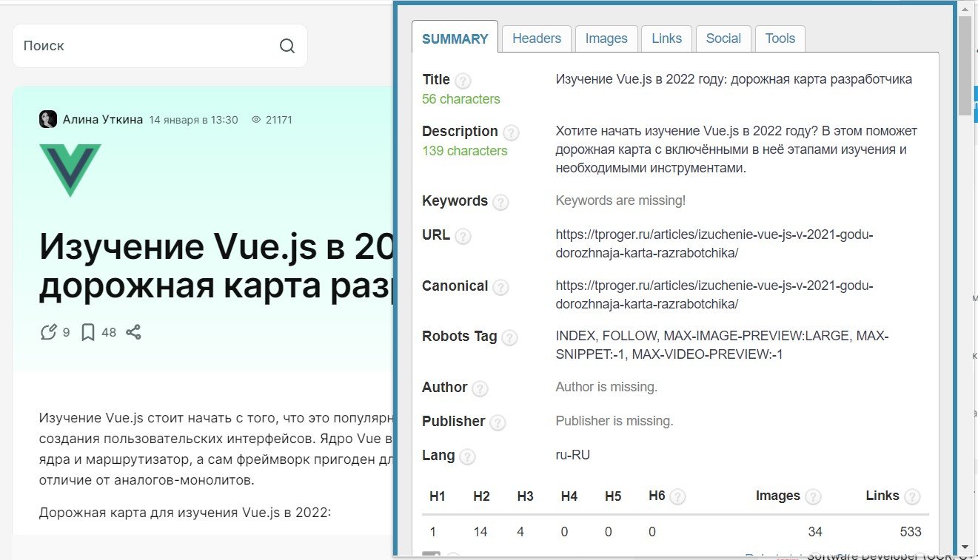
Task: Click the 56 characters title length text
Action: point(461,99)
